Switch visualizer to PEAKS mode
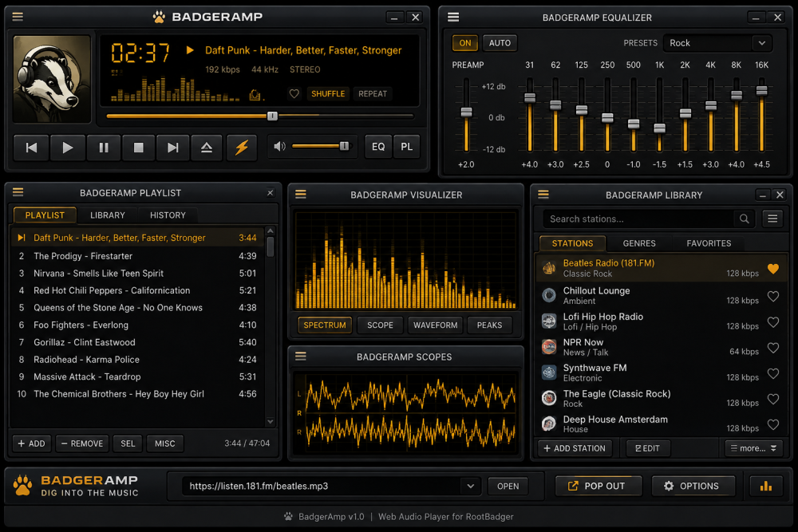This screenshot has height=532, width=798. 490,325
